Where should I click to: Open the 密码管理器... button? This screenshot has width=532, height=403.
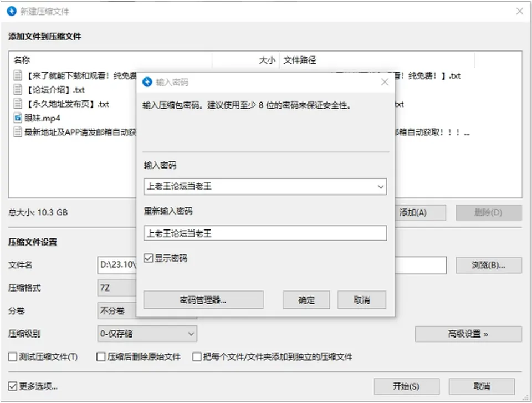[203, 300]
